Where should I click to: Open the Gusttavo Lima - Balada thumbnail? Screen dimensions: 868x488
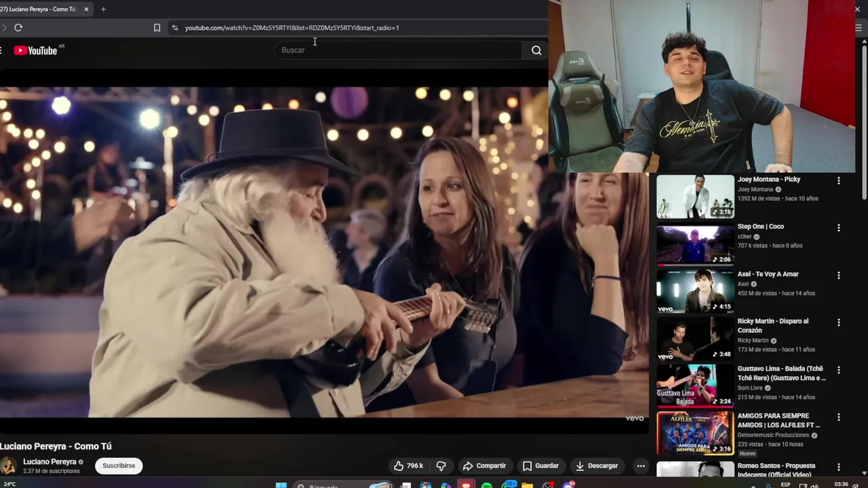[695, 386]
